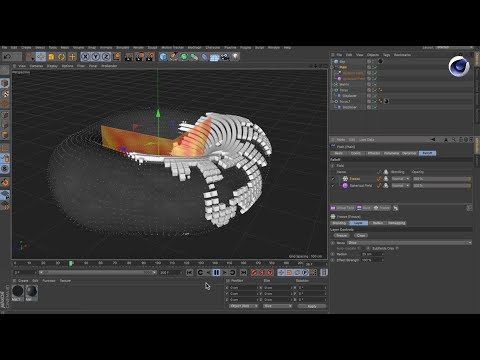Pause playback with the blue pause button
Viewport: 480px width, 360px height.
tap(216, 272)
